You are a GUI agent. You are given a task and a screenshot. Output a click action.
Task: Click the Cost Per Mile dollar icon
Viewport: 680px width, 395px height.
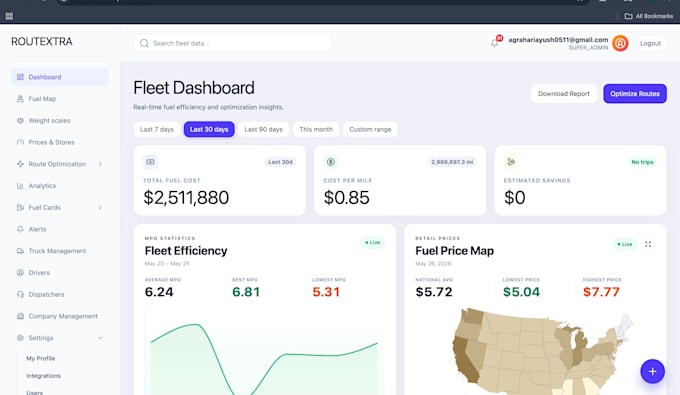(330, 162)
